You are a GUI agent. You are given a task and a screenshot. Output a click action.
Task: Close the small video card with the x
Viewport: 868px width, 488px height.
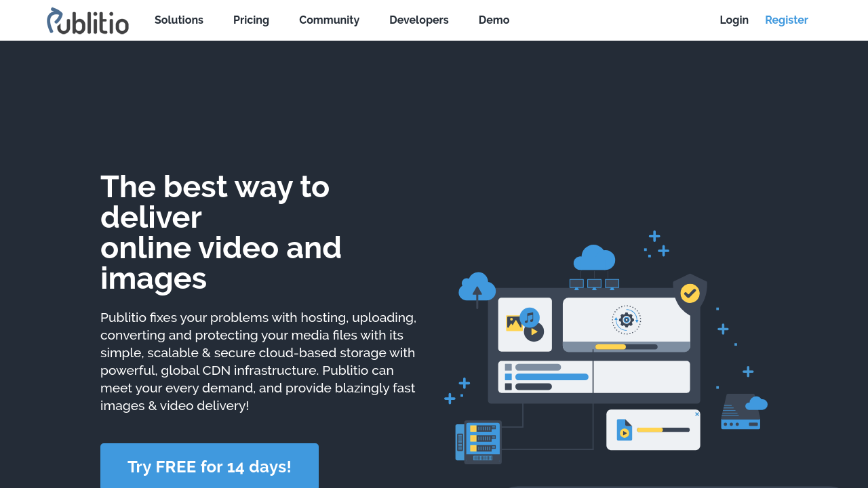point(696,414)
